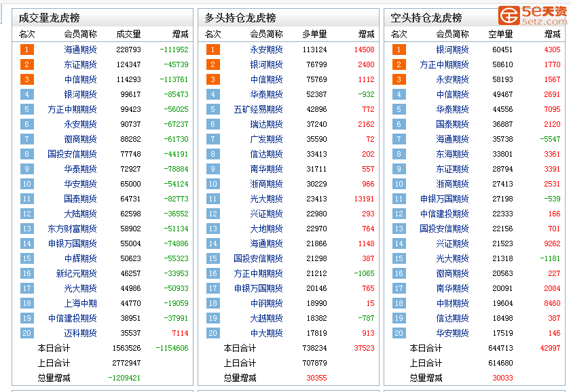This screenshot has height=392, width=571.
Task: Open the 中大期货 member link
Action: pyautogui.click(x=266, y=333)
